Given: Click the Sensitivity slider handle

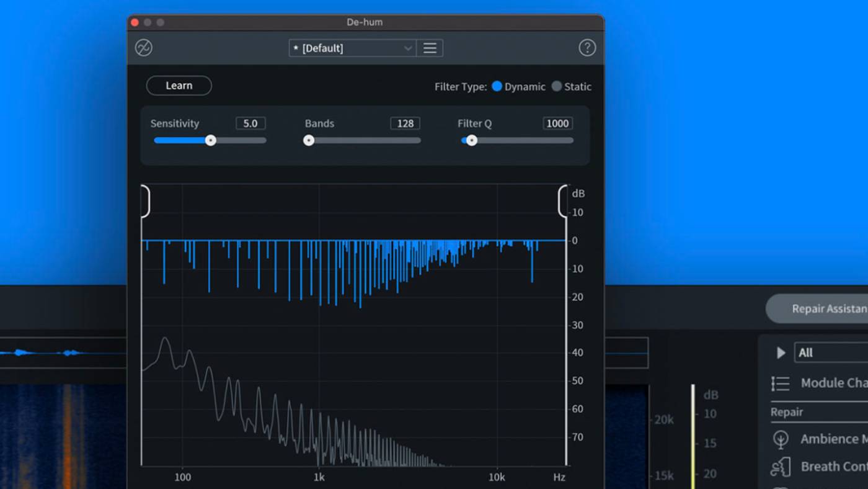Looking at the screenshot, I should pyautogui.click(x=211, y=141).
